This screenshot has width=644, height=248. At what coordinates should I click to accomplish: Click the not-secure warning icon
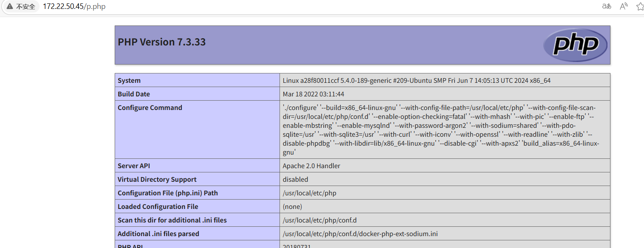point(9,6)
